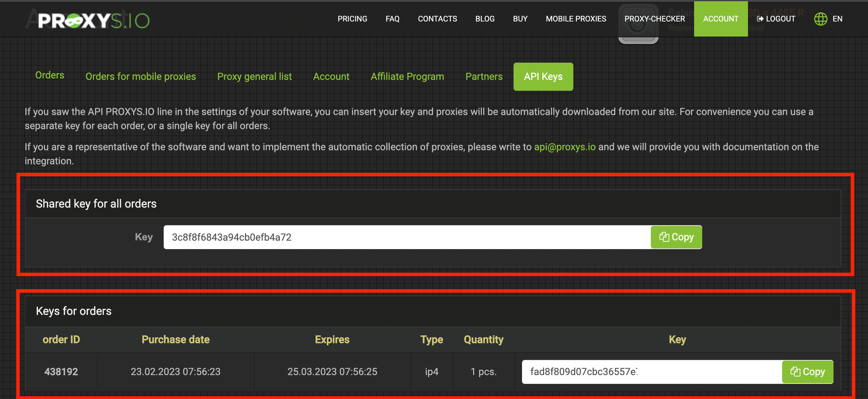Open the FAQ page
Viewport: 868px width, 399px height.
coord(392,19)
